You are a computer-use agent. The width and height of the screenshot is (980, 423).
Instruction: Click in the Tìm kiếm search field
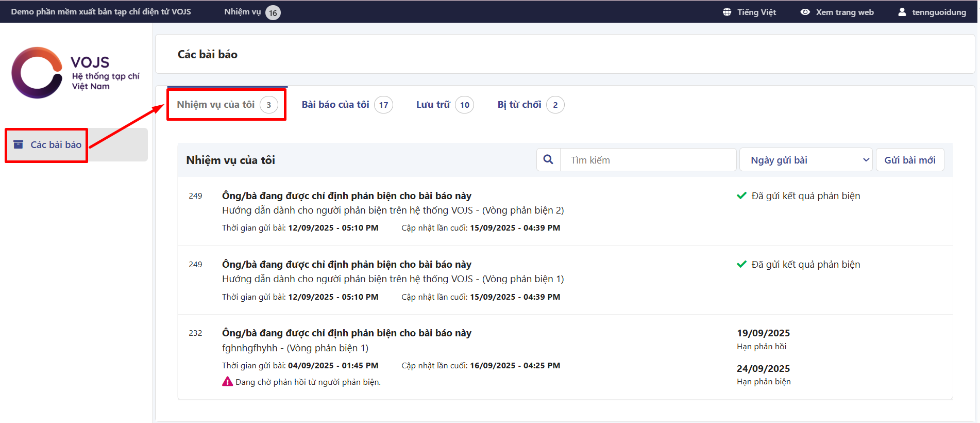coord(648,160)
